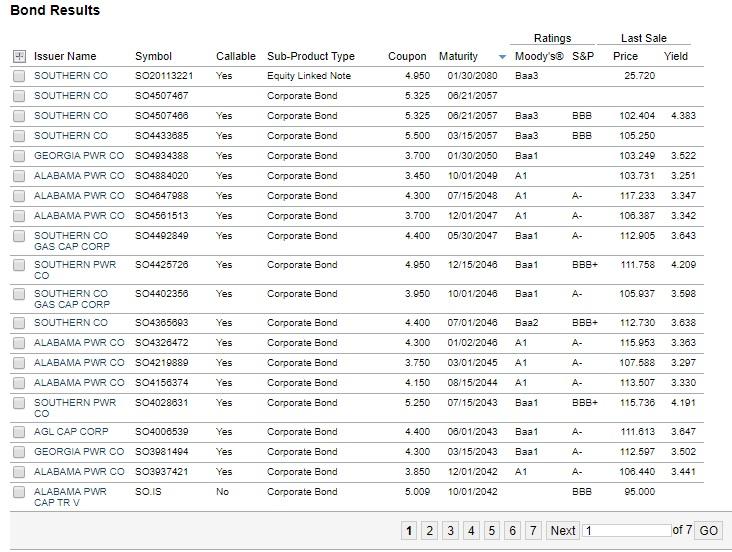Click coupon value 5.009
Viewport: 732px width, 552px height.
click(x=417, y=492)
